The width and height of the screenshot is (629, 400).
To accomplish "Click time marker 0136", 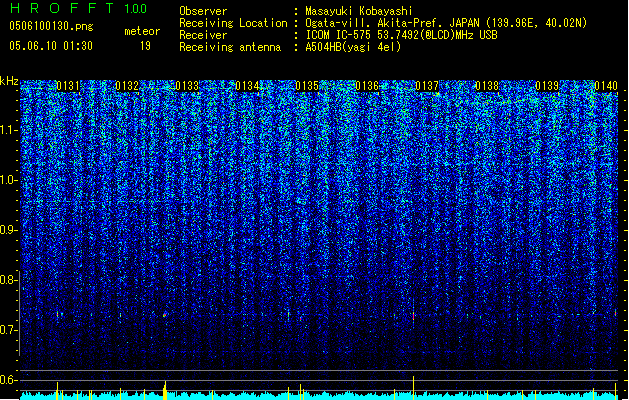I will coord(367,86).
